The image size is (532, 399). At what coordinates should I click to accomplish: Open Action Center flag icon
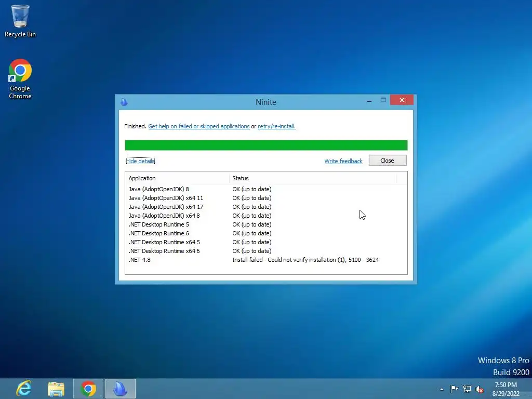click(x=454, y=389)
